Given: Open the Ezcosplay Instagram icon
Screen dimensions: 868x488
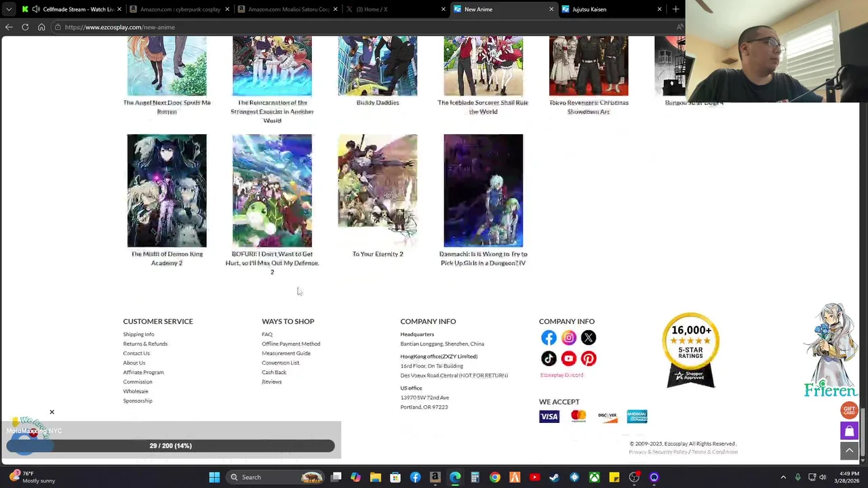Looking at the screenshot, I should tap(568, 338).
